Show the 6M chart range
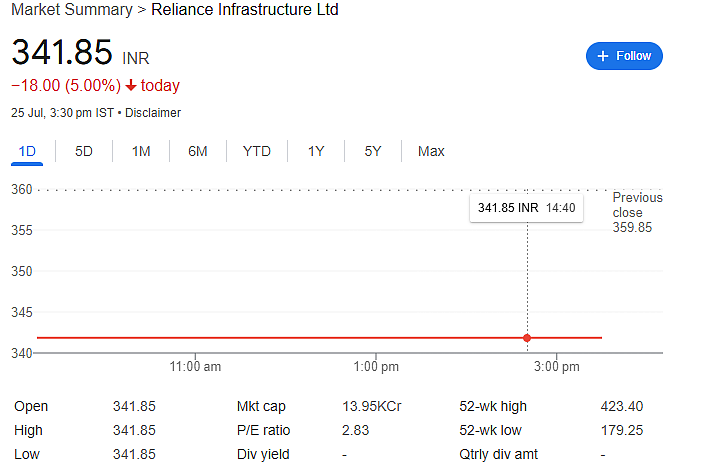 198,151
